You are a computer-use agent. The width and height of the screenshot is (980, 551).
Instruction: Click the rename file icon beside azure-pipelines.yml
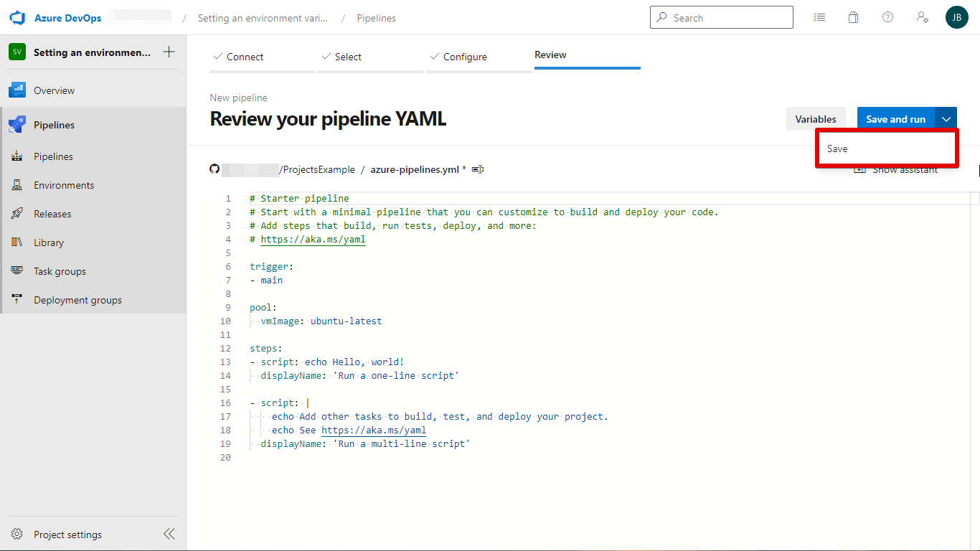click(x=478, y=169)
